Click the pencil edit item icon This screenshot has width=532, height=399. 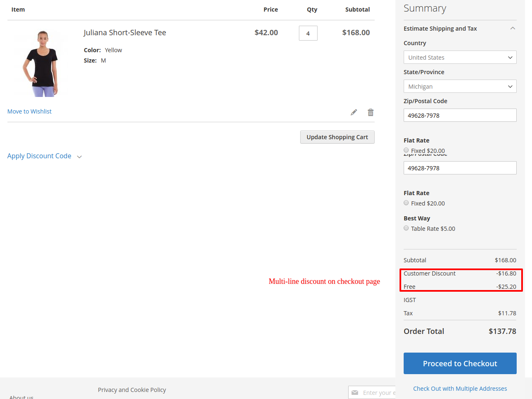click(354, 112)
